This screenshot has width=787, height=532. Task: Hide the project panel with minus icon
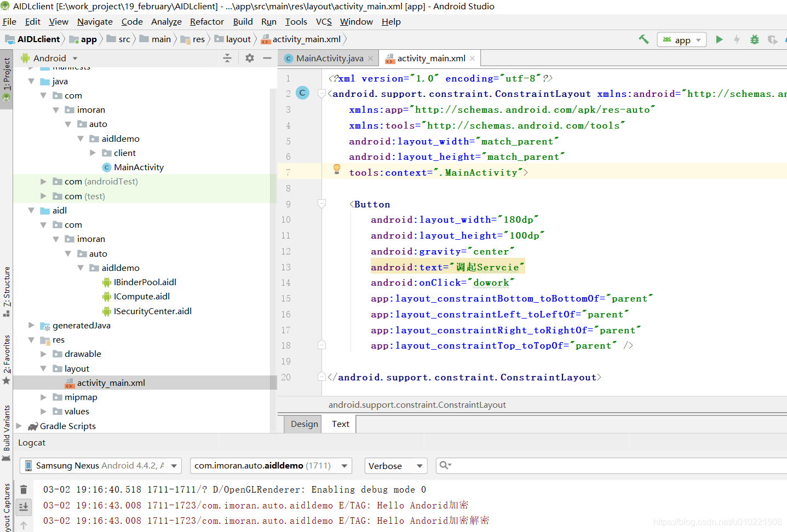click(267, 58)
